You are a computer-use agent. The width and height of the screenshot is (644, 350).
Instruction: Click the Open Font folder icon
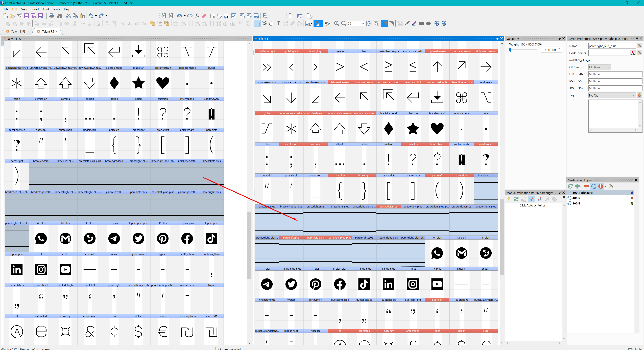tap(12, 16)
